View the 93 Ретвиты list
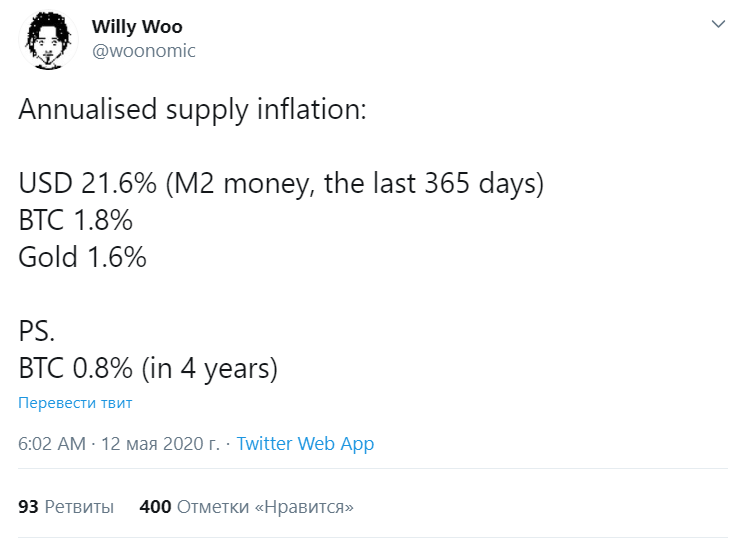This screenshot has height=540, width=744. coord(66,507)
